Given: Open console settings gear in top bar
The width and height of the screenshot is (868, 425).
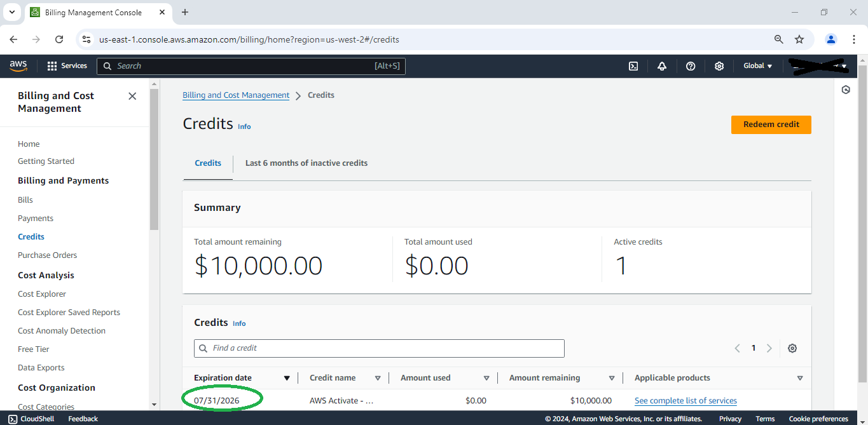Looking at the screenshot, I should [x=719, y=66].
